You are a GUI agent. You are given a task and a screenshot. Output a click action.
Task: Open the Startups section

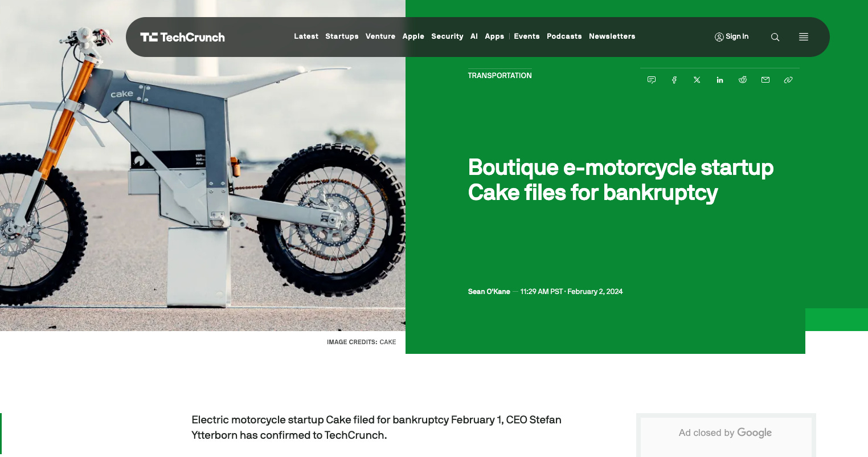click(x=342, y=36)
